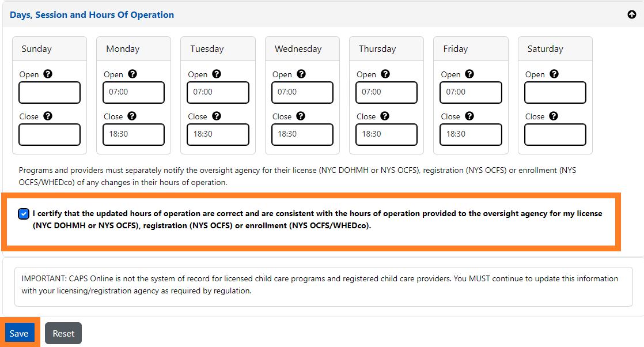644x347 pixels.
Task: Click help icon next to Sunday Open
Action: pyautogui.click(x=48, y=74)
